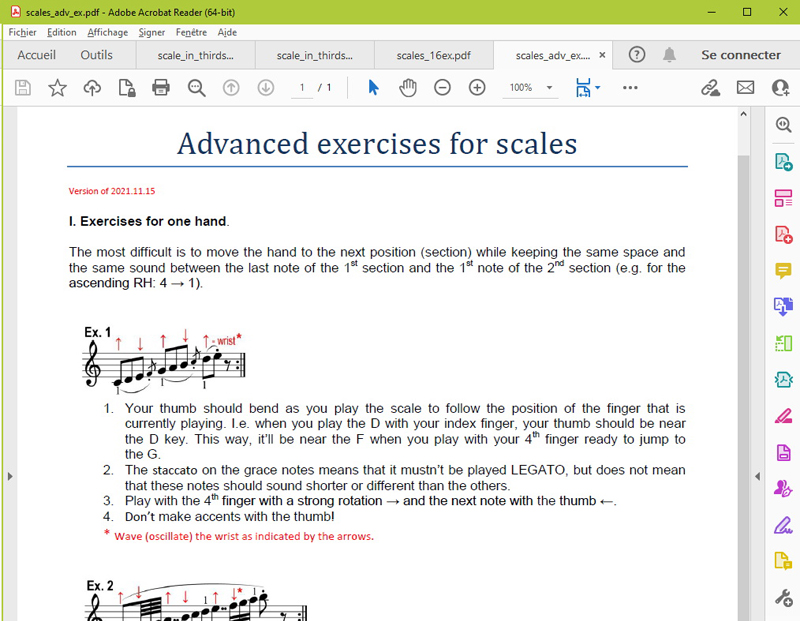Click the Zoom out minus button
800x621 pixels.
[x=442, y=88]
